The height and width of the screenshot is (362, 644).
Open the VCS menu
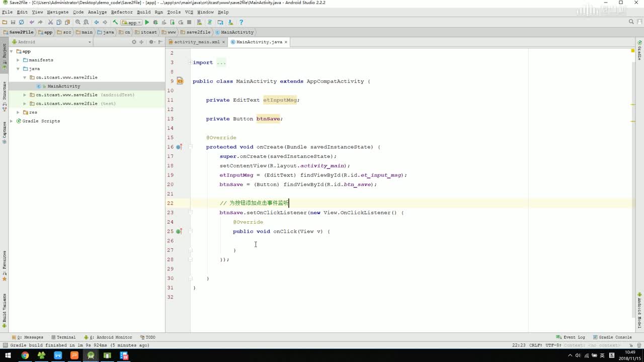tap(189, 12)
